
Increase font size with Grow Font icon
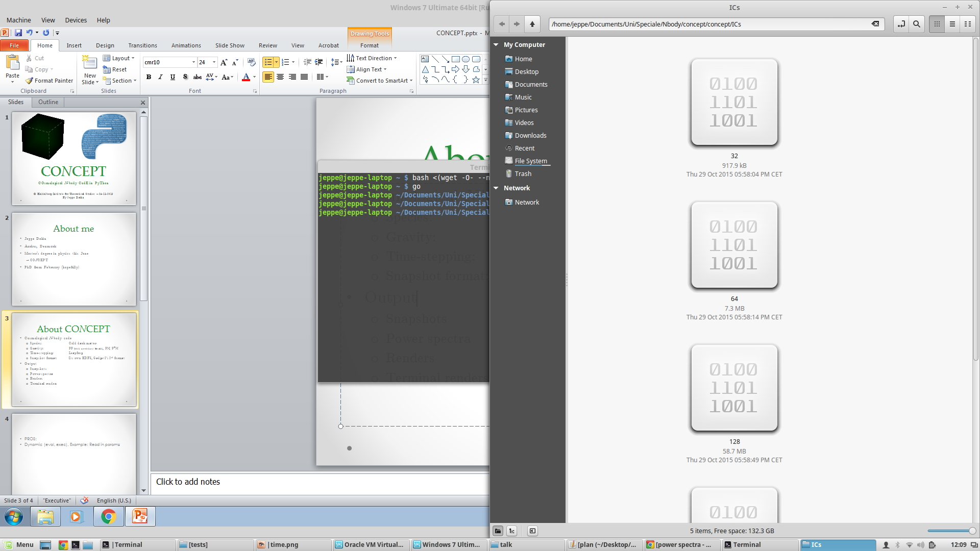(x=224, y=62)
